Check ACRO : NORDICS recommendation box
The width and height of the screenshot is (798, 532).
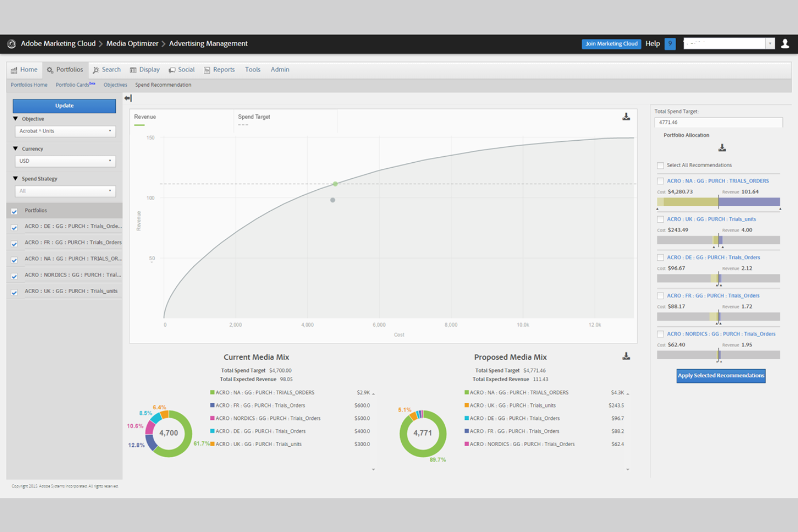coord(660,334)
